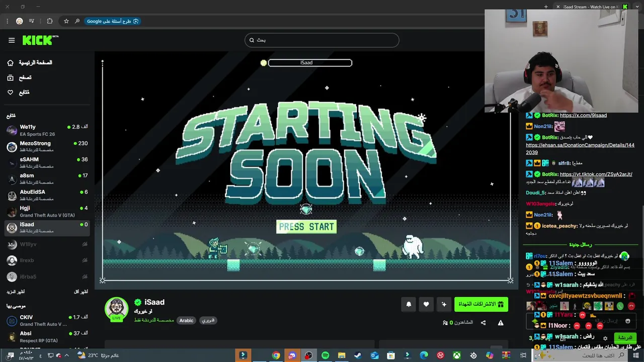
Task: Click the zoom magnifier in address bar
Action: (77, 21)
